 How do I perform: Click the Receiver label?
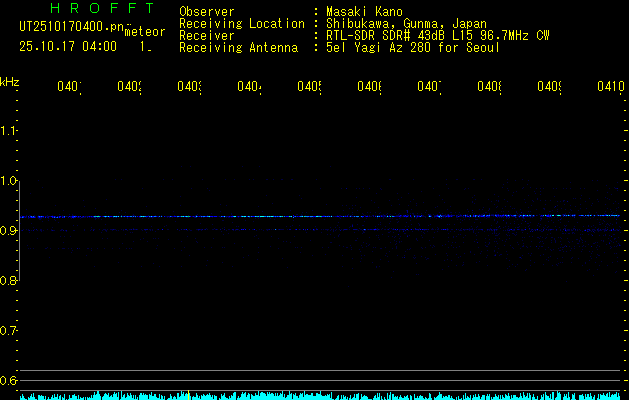[207, 36]
